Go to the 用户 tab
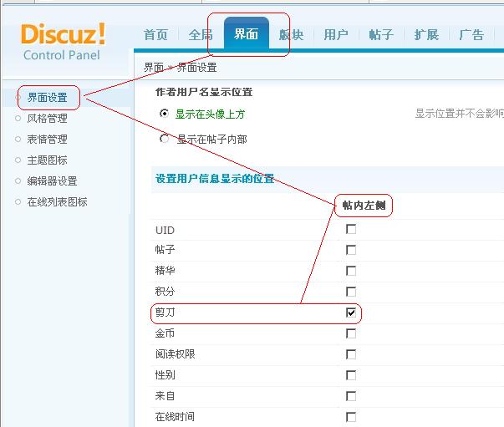Image resolution: width=504 pixels, height=427 pixels. click(x=335, y=35)
